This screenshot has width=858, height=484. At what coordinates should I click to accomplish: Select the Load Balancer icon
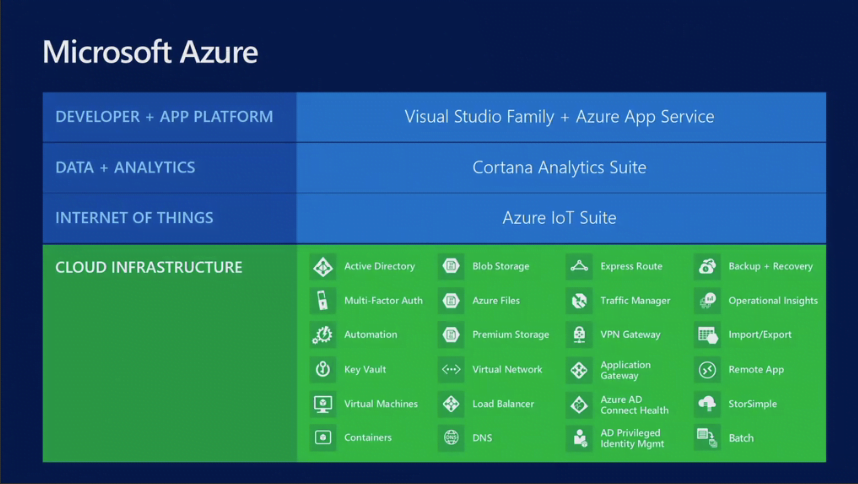point(451,404)
